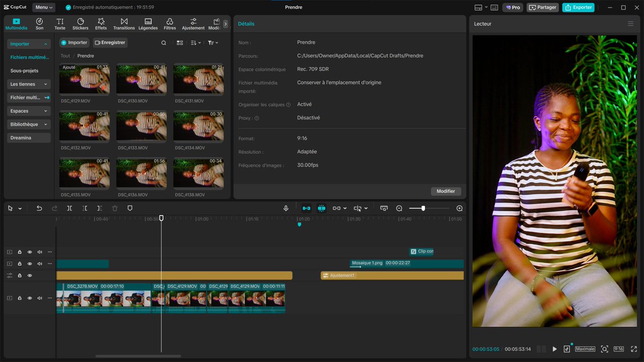The width and height of the screenshot is (644, 362).
Task: Open the media filter dropdown
Action: 213,43
